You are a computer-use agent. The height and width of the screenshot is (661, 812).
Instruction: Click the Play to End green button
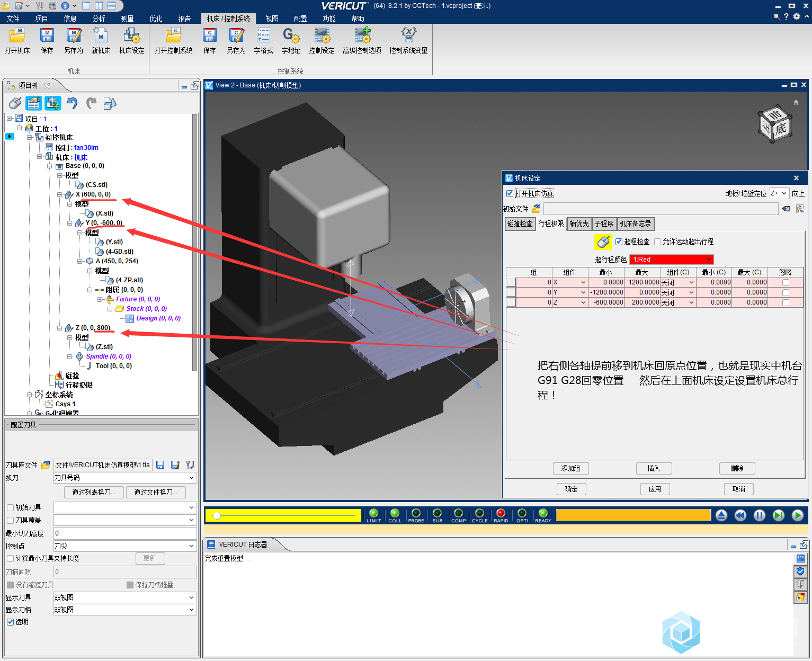(797, 515)
